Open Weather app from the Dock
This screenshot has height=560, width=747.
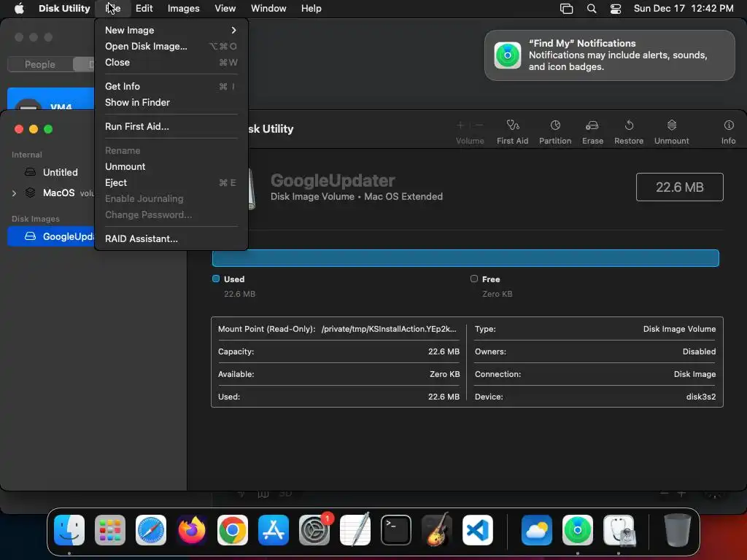[x=536, y=530]
